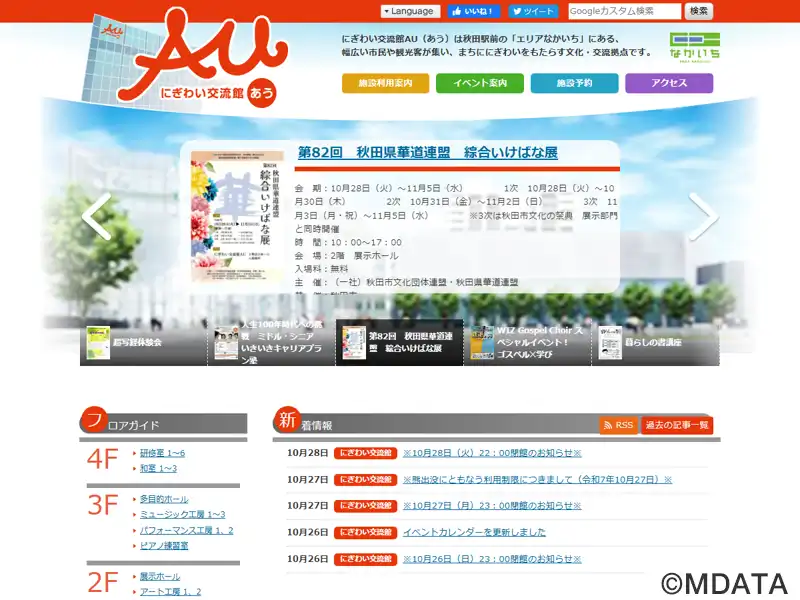Image resolution: width=800 pixels, height=600 pixels.
Task: Open the 施設利用案内 menu
Action: 385,83
